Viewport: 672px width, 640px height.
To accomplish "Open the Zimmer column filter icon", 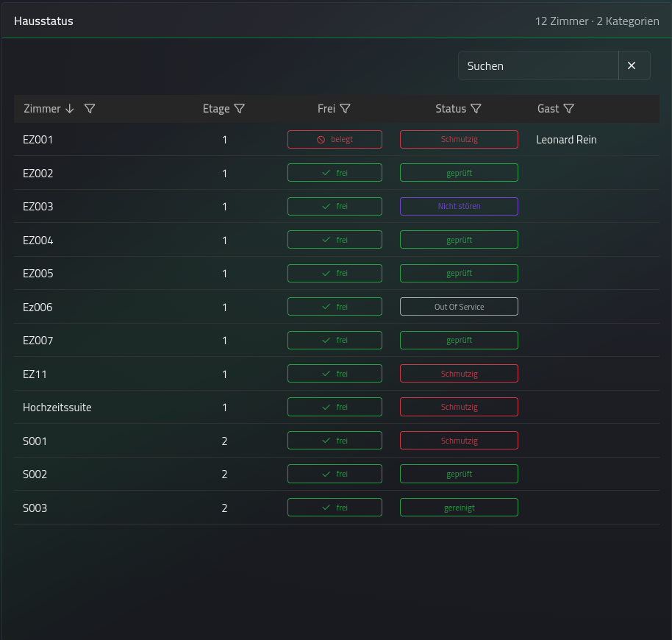I will [90, 109].
